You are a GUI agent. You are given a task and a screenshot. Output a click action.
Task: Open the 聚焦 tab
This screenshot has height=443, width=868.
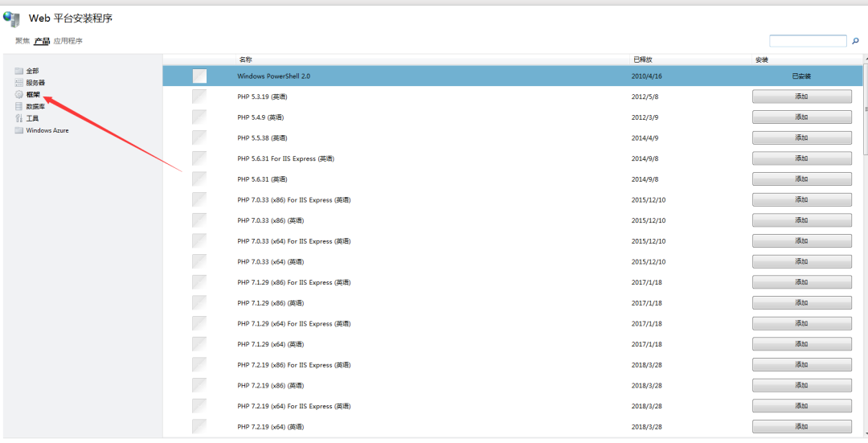(x=23, y=41)
